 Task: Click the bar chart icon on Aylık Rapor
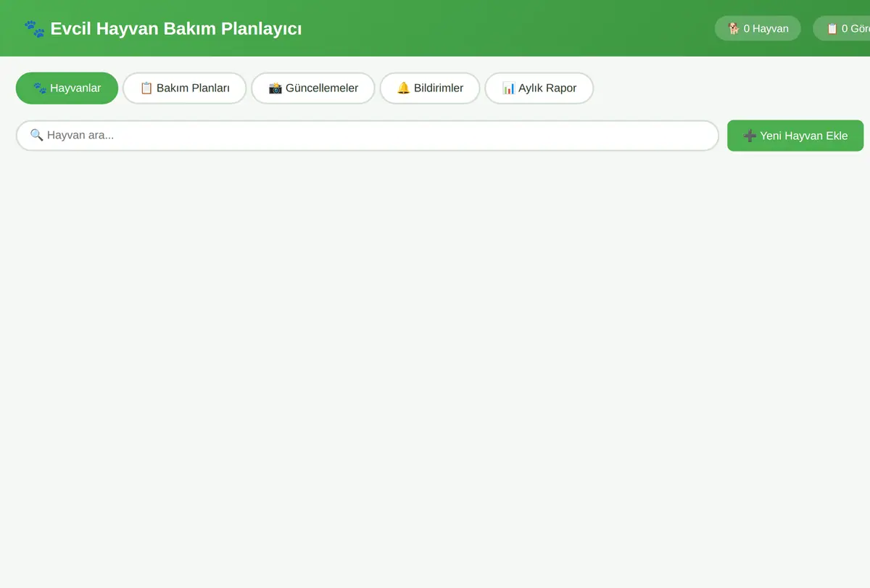[x=509, y=88]
